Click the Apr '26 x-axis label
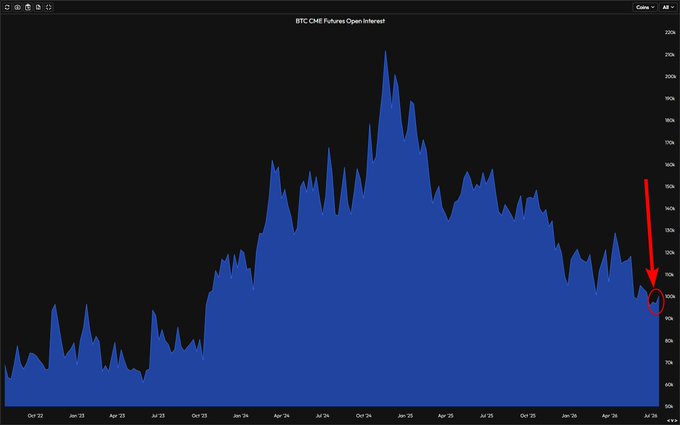The width and height of the screenshot is (680, 425). click(x=609, y=415)
